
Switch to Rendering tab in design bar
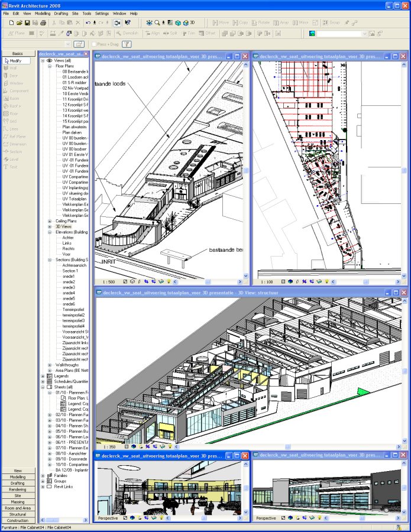[x=18, y=489]
